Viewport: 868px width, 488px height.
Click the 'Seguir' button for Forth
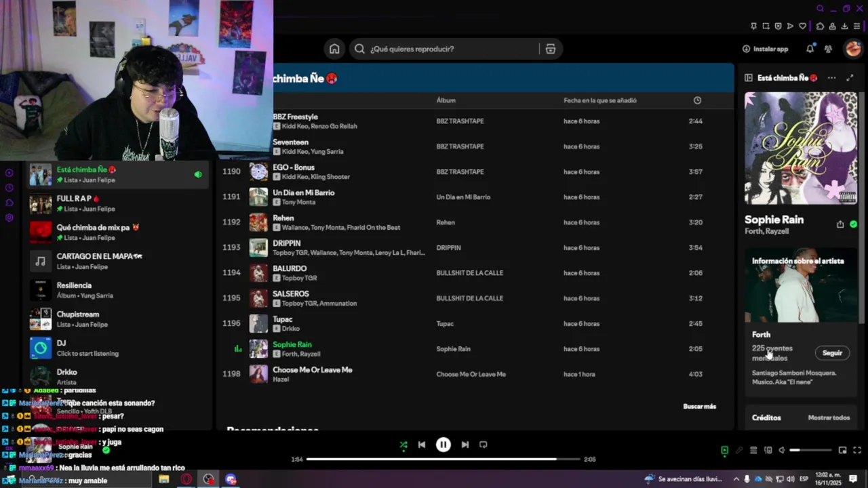832,353
